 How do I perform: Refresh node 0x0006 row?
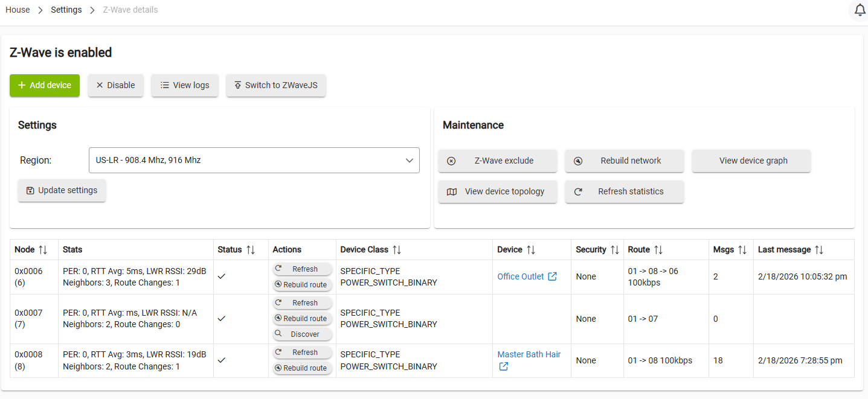pyautogui.click(x=303, y=269)
